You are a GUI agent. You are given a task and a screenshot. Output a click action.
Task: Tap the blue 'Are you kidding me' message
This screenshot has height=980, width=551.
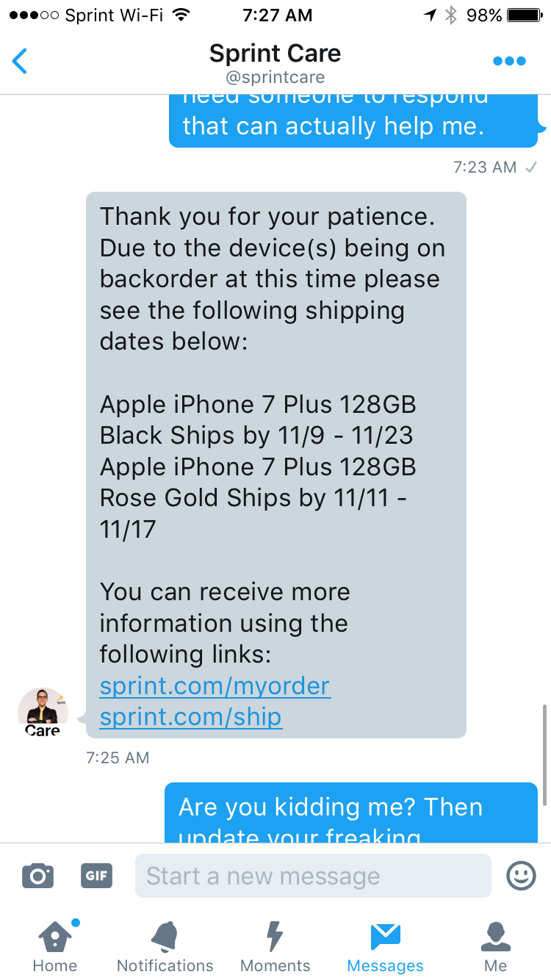point(351,813)
